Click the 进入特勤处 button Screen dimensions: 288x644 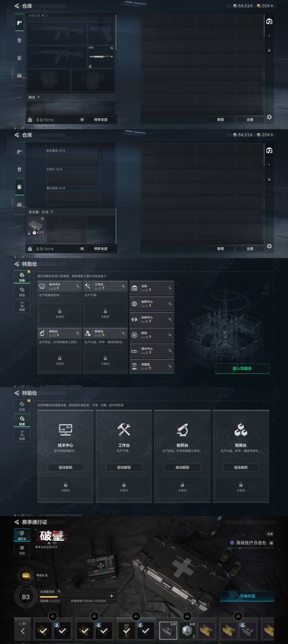242,369
